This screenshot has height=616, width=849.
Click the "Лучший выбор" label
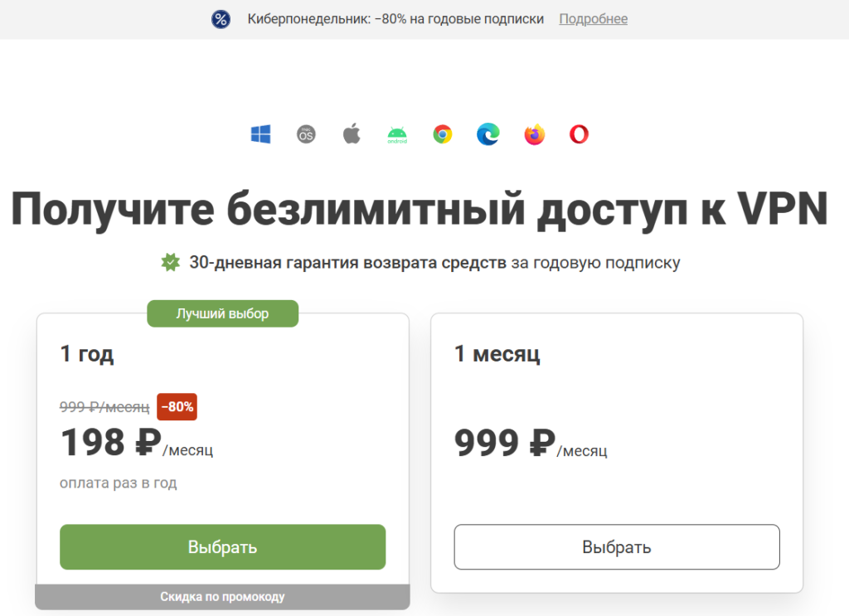coord(222,313)
